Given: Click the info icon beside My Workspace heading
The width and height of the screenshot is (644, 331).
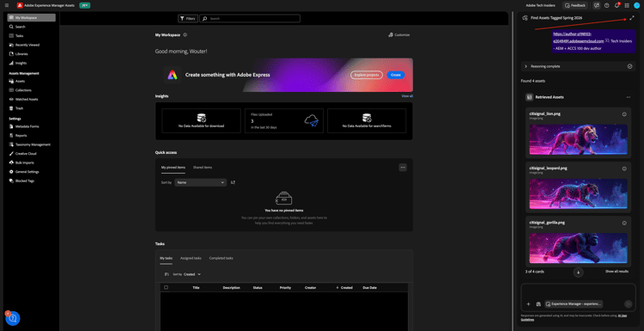Looking at the screenshot, I should pyautogui.click(x=185, y=35).
